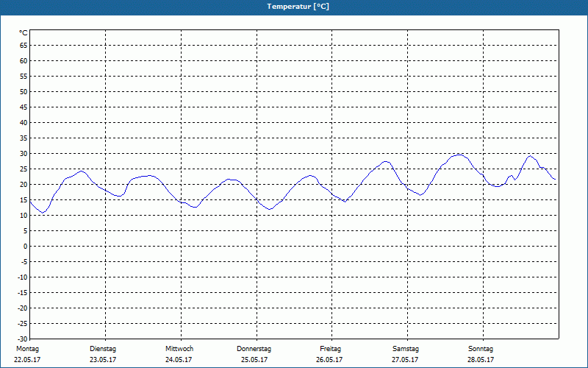
Task: Click the 5 y-axis label
Action: [x=26, y=231]
